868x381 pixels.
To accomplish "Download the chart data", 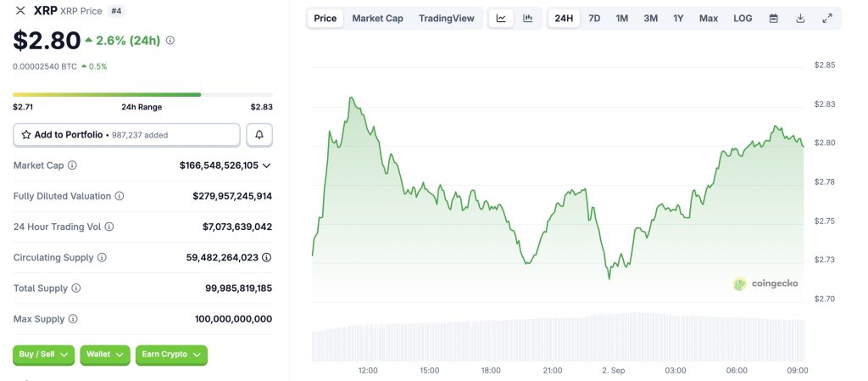I will pyautogui.click(x=800, y=18).
